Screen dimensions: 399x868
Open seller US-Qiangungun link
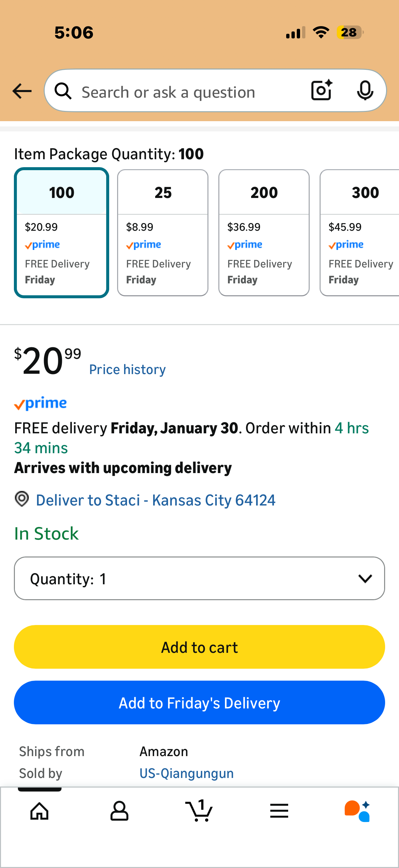[x=187, y=773]
